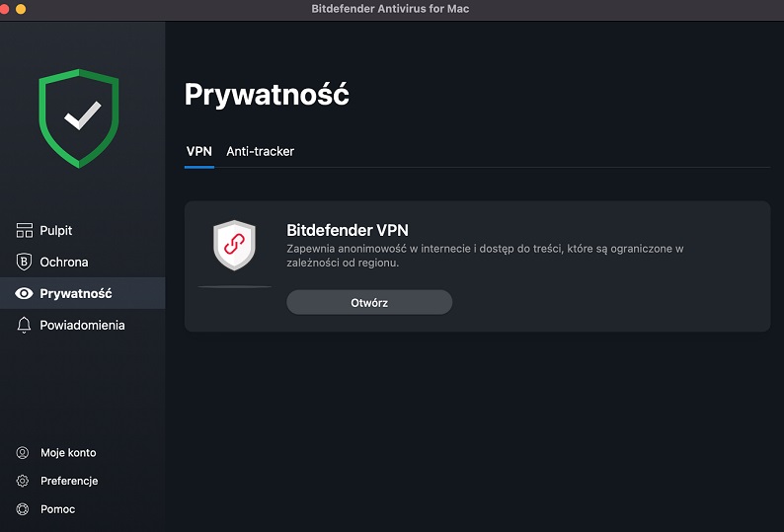
Task: Open the Pomoc link
Action: coord(58,509)
